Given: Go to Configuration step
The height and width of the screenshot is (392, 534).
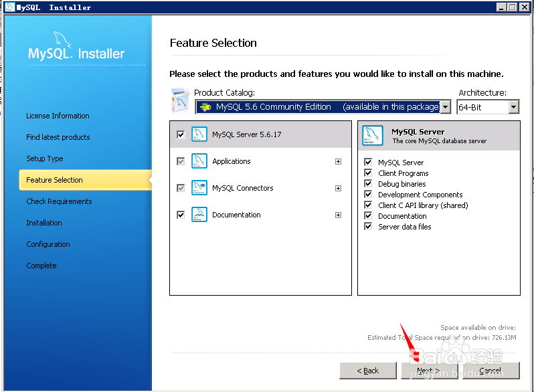Looking at the screenshot, I should (x=48, y=244).
